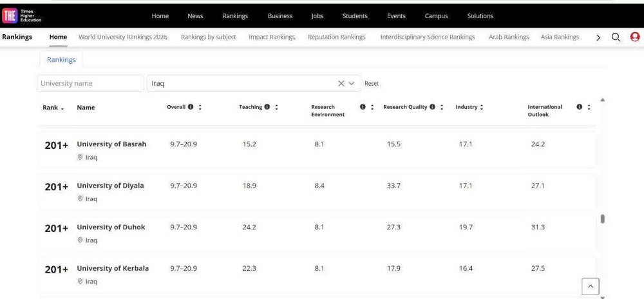
Task: Open the user account profile icon
Action: coord(634,37)
